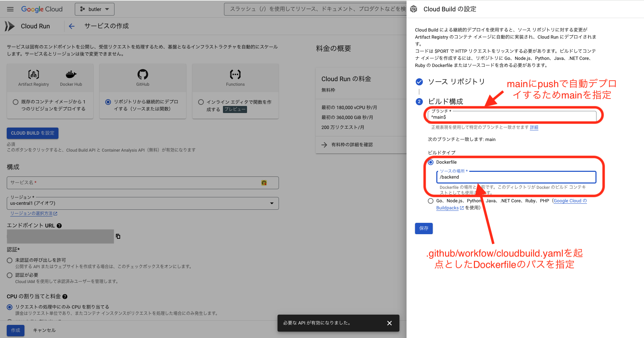This screenshot has width=644, height=338.
Task: Select the Buildpacks build type option
Action: click(431, 201)
